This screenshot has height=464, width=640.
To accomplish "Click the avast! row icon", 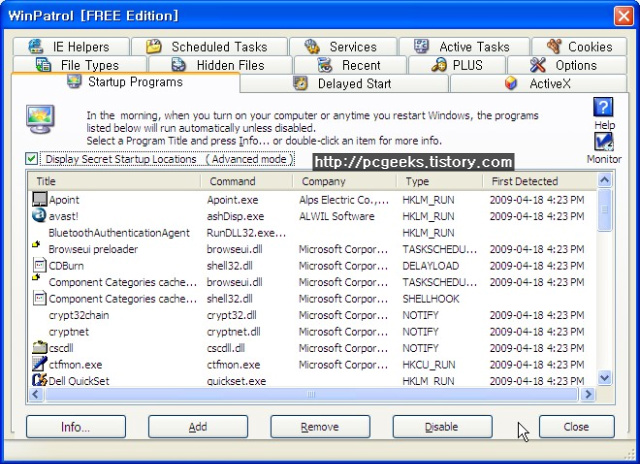I will 39,215.
